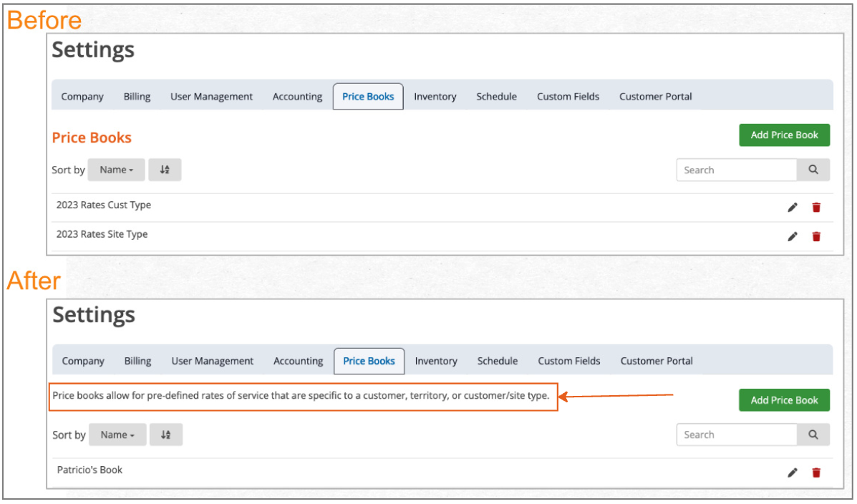
Task: Delete the 2023 Rates Cust Type price book
Action: 816,207
